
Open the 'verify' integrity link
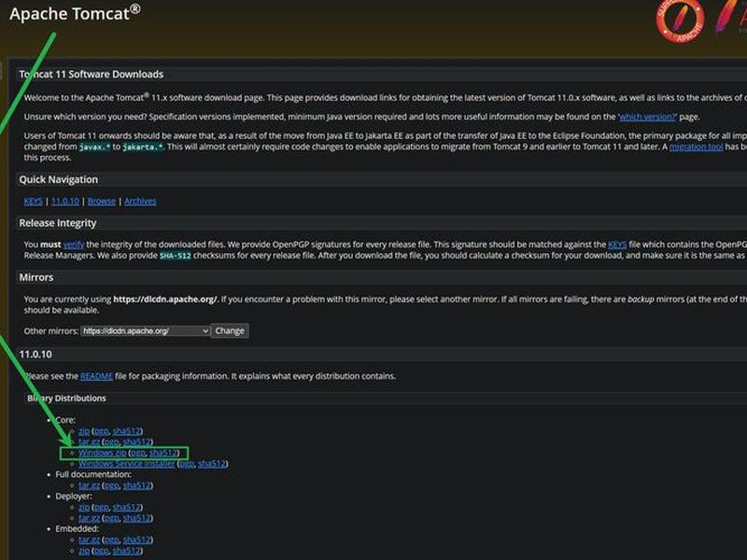[x=74, y=245]
